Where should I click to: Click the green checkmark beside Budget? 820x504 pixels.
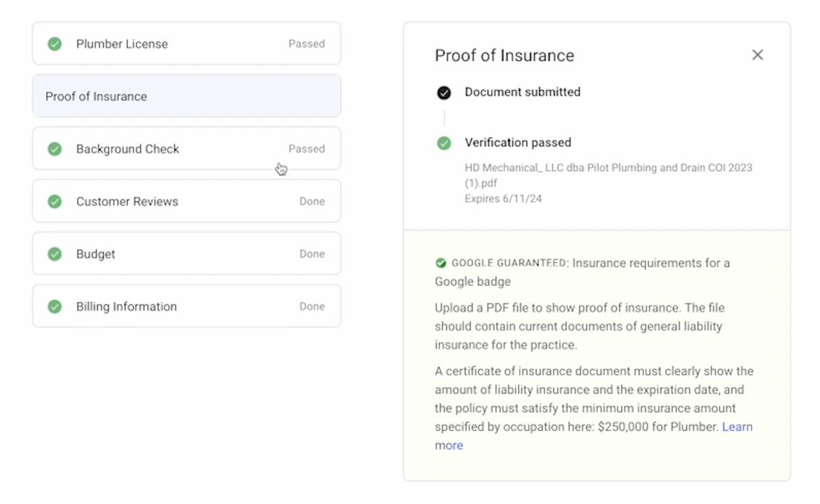pyautogui.click(x=54, y=254)
